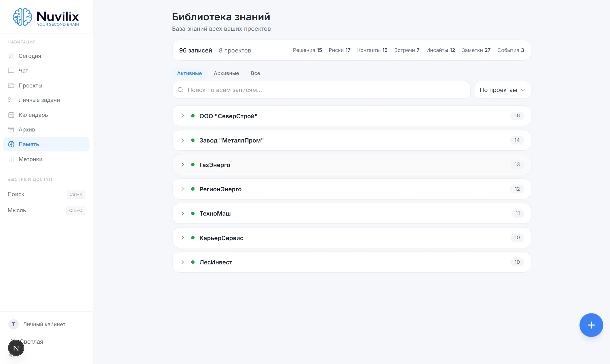Image resolution: width=610 pixels, height=364 pixels.
Task: Click the ЛесИнвест project name
Action: pyautogui.click(x=216, y=262)
